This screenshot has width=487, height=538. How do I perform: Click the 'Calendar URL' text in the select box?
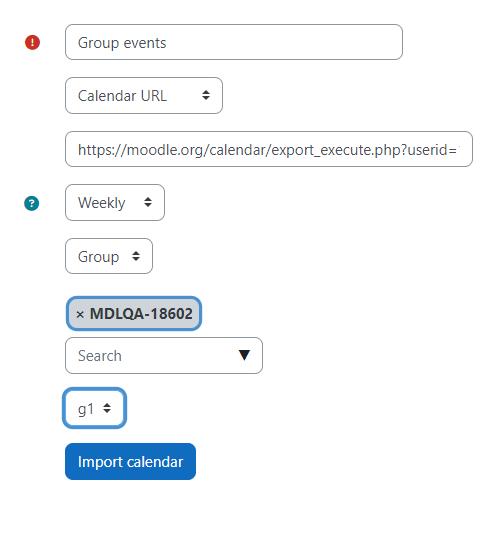(122, 96)
